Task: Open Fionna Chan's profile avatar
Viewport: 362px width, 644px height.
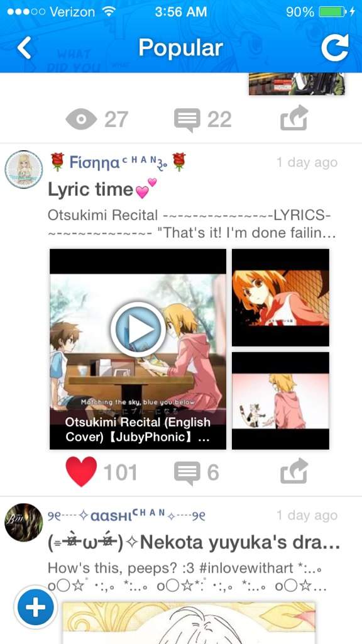Action: 23,170
